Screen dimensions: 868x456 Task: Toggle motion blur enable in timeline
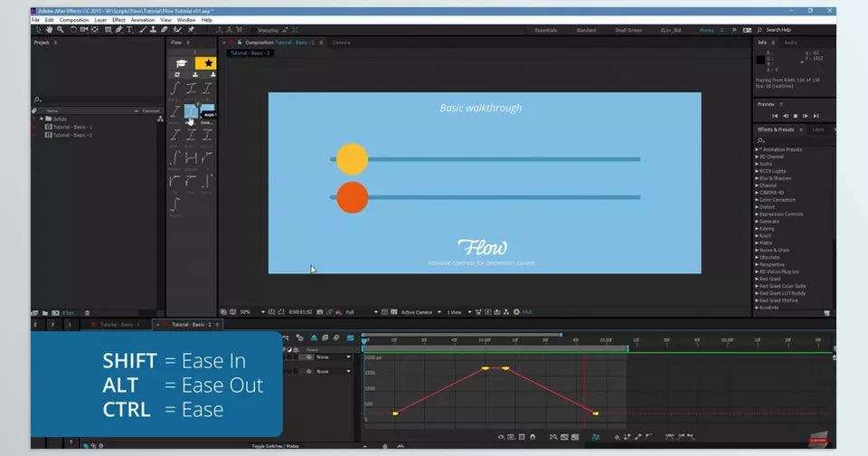point(336,337)
